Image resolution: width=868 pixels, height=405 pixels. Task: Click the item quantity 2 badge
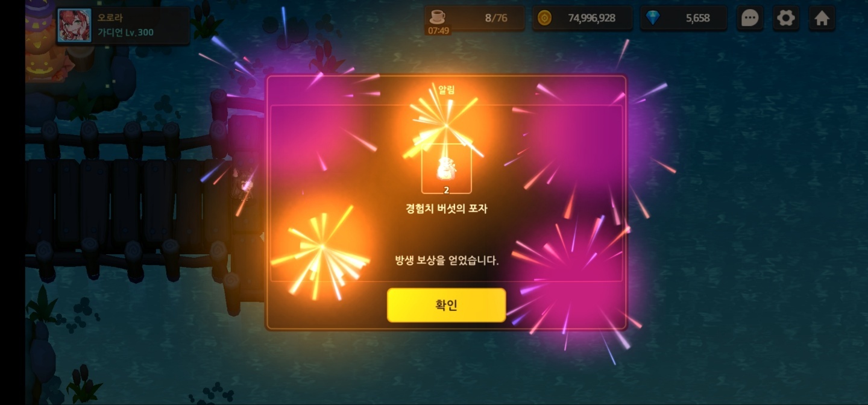[x=446, y=190]
